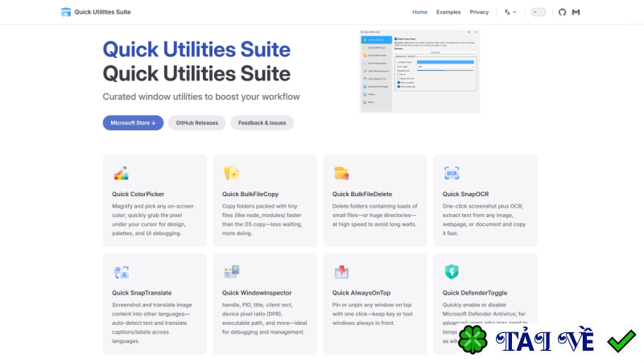Open the app screenshot preview image

(419, 72)
